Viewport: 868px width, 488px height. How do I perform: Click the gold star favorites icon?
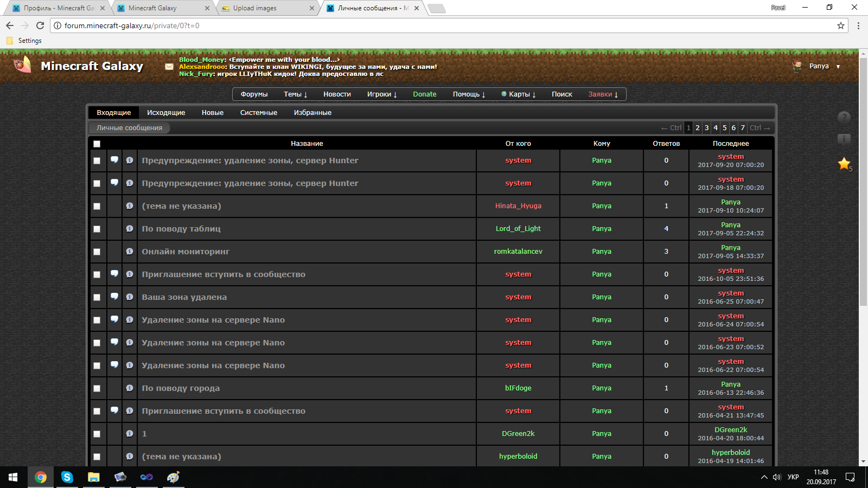[844, 163]
